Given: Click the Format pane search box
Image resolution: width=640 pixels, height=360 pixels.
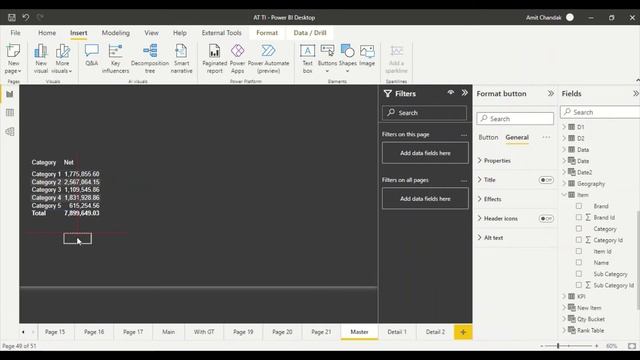Looking at the screenshot, I should pyautogui.click(x=515, y=119).
